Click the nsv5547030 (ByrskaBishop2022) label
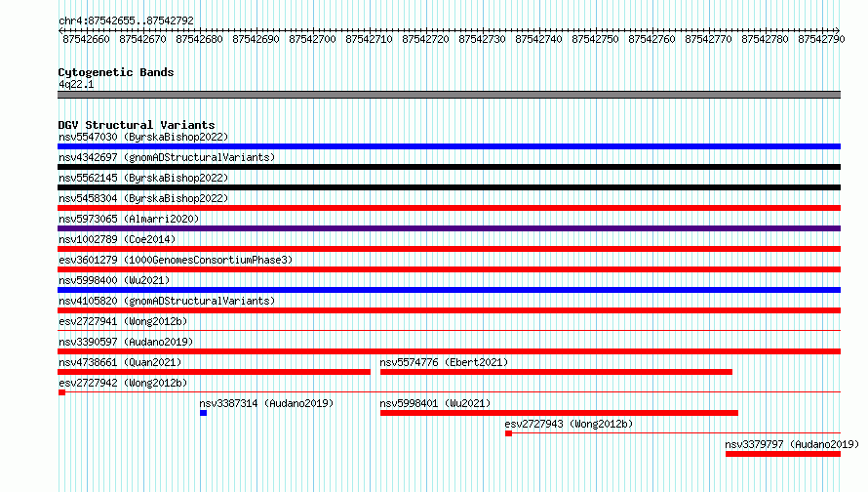Viewport: 868px width, 492px height. click(x=143, y=137)
